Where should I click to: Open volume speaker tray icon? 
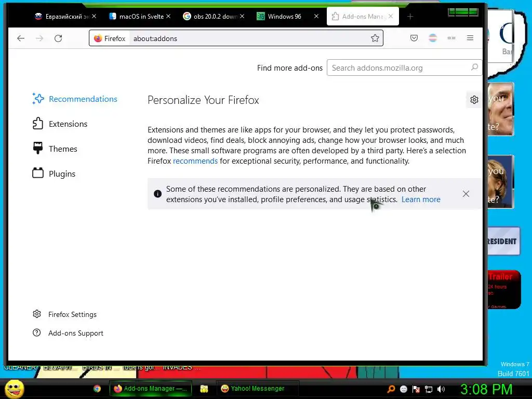point(441,389)
